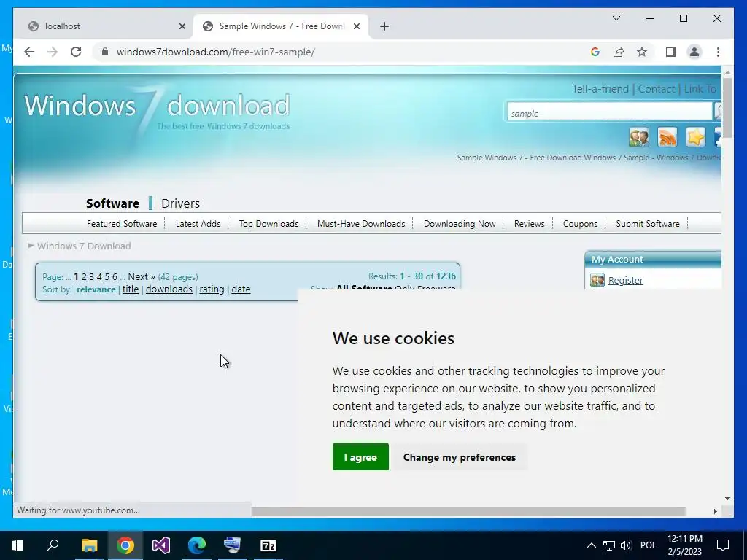Close the localhost tab
The image size is (747, 560).
click(x=182, y=26)
